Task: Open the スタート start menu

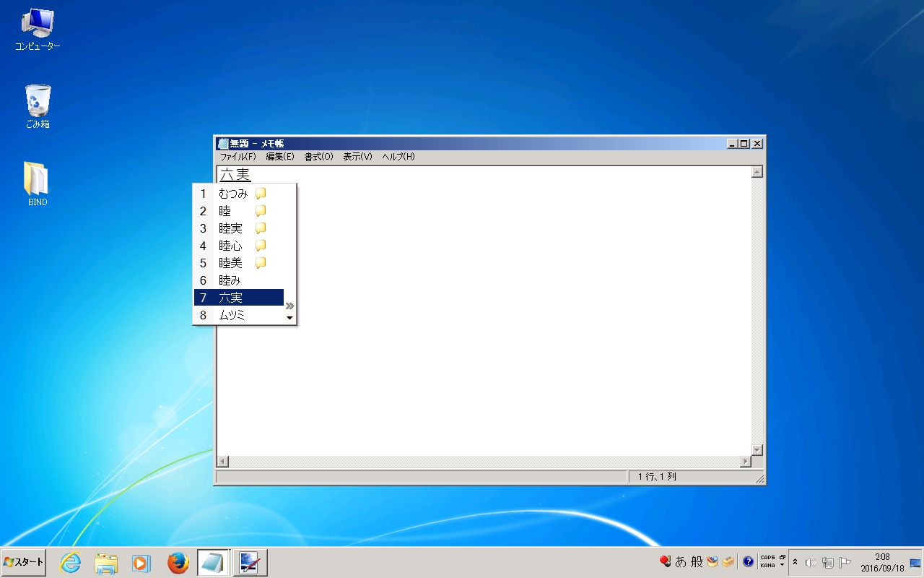Action: coord(24,562)
